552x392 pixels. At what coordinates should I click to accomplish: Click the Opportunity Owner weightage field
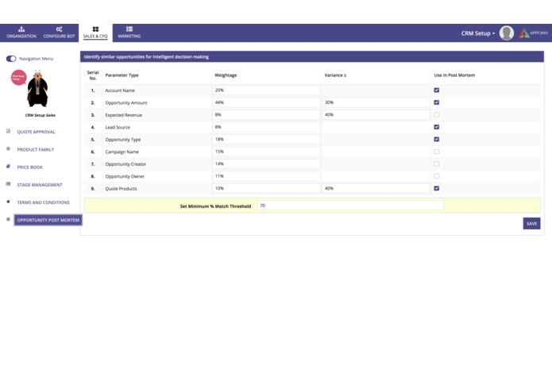click(x=267, y=176)
